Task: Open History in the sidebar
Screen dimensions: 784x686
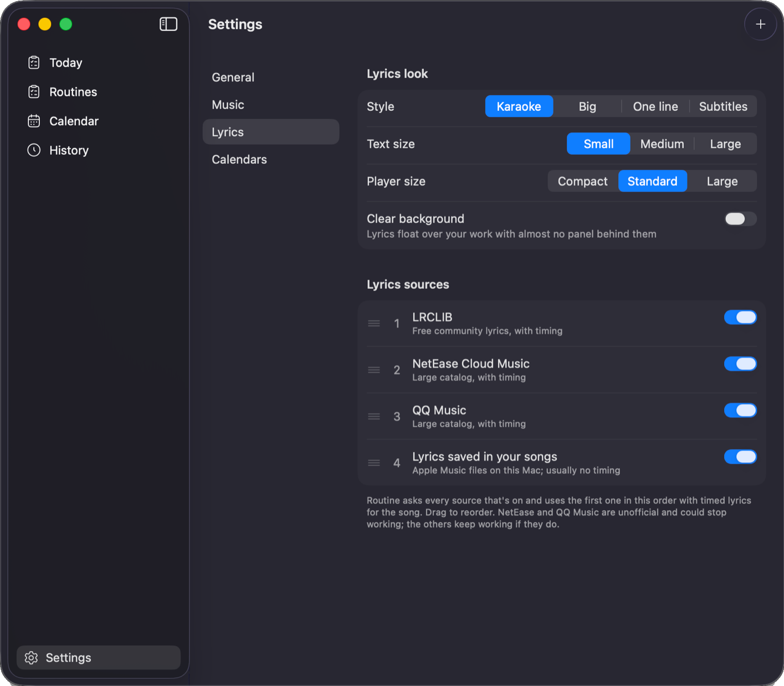Action: point(99,150)
